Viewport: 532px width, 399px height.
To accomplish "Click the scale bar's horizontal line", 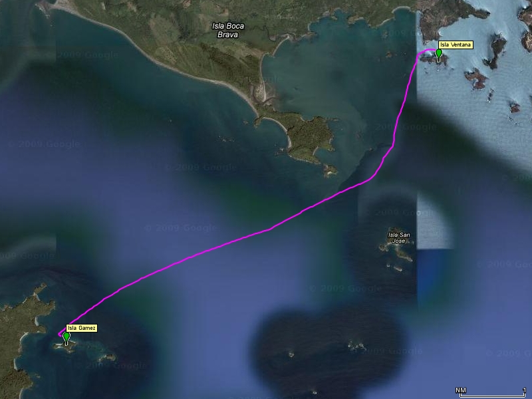I will (491, 395).
